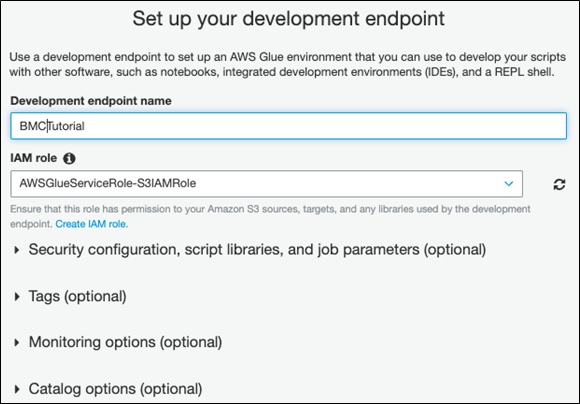Click the triangle arrow beside Catalog options
The height and width of the screenshot is (404, 580).
point(17,389)
